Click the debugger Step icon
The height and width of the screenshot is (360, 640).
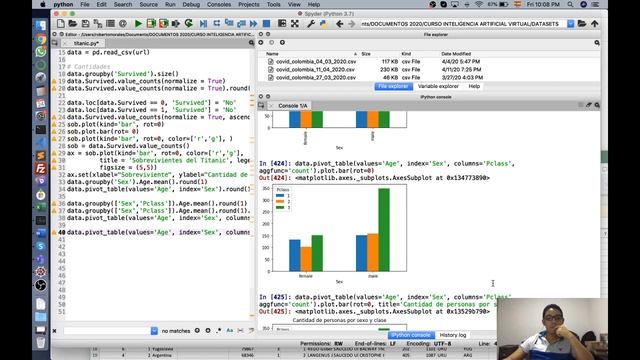click(x=216, y=24)
